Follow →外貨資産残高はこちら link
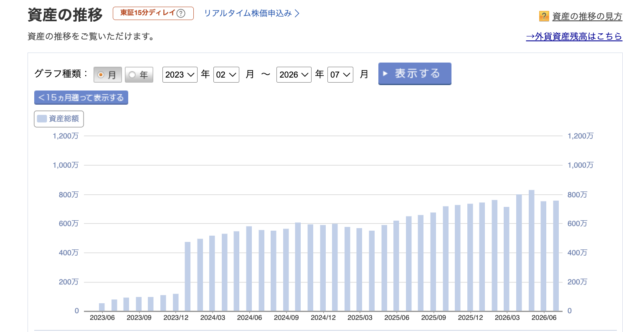 pos(574,36)
